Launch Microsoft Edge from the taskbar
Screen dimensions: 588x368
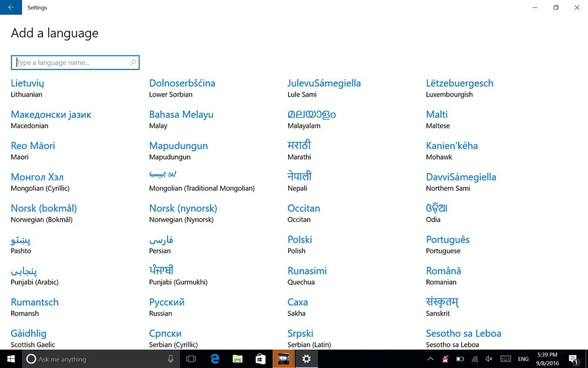point(215,359)
